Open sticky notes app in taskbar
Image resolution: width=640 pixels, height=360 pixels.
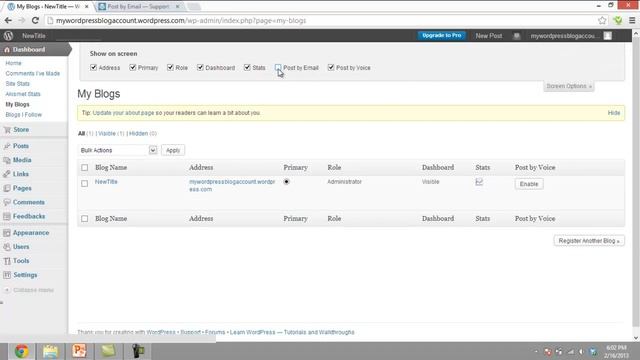coord(109,351)
